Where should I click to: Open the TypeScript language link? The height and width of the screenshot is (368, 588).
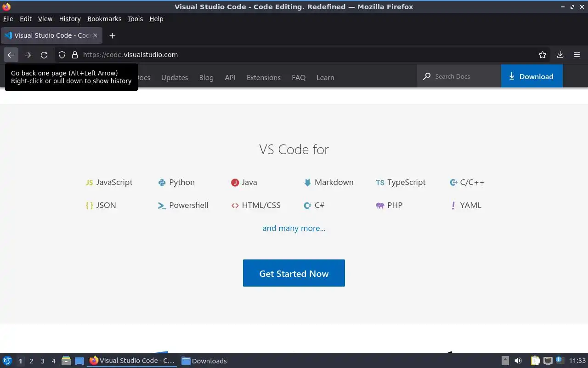click(407, 182)
